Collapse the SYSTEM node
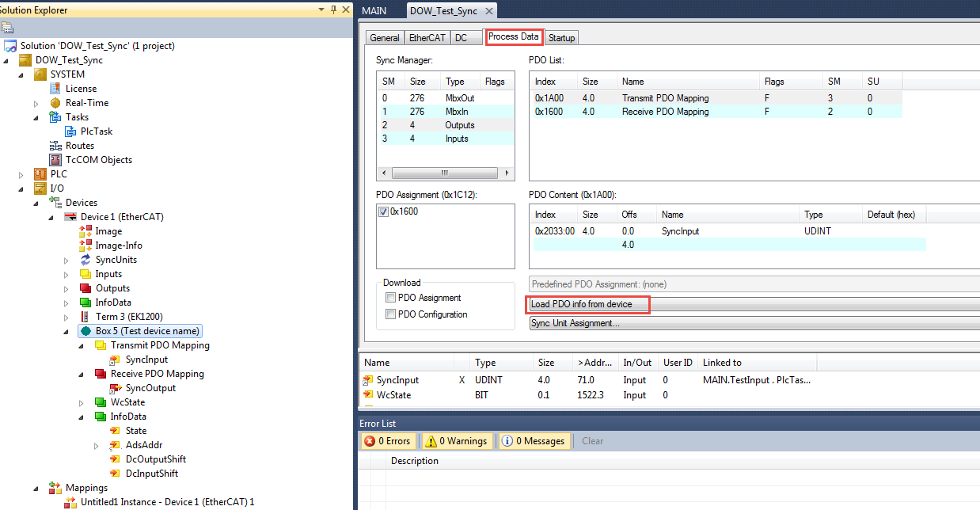Image resolution: width=980 pixels, height=510 pixels. (21, 74)
